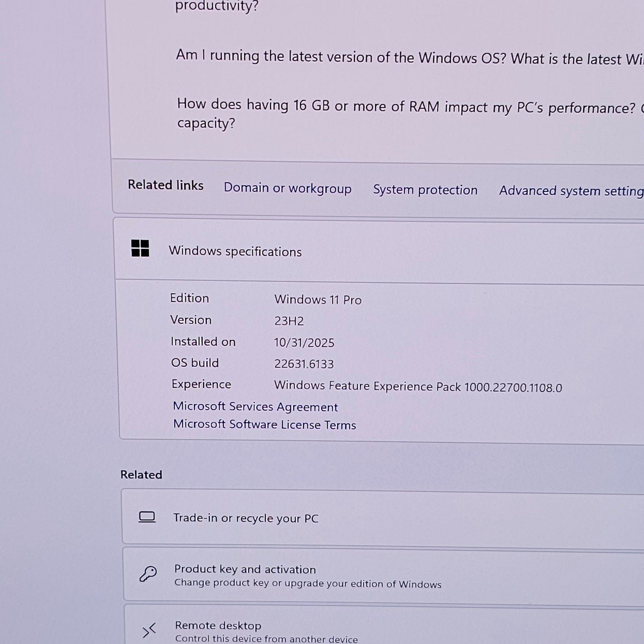Click Change product key or upgrade edition text
The width and height of the screenshot is (644, 644).
308,583
